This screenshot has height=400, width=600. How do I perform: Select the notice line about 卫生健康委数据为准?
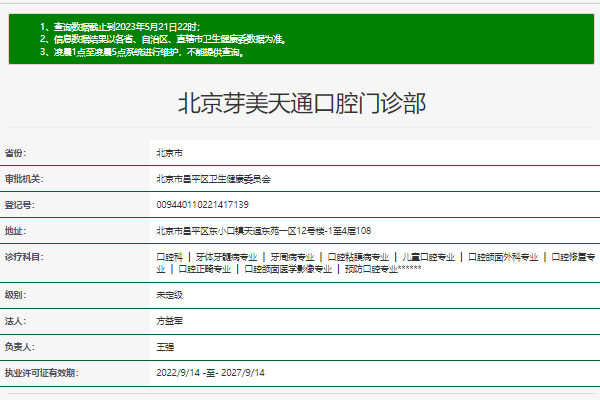pyautogui.click(x=163, y=39)
